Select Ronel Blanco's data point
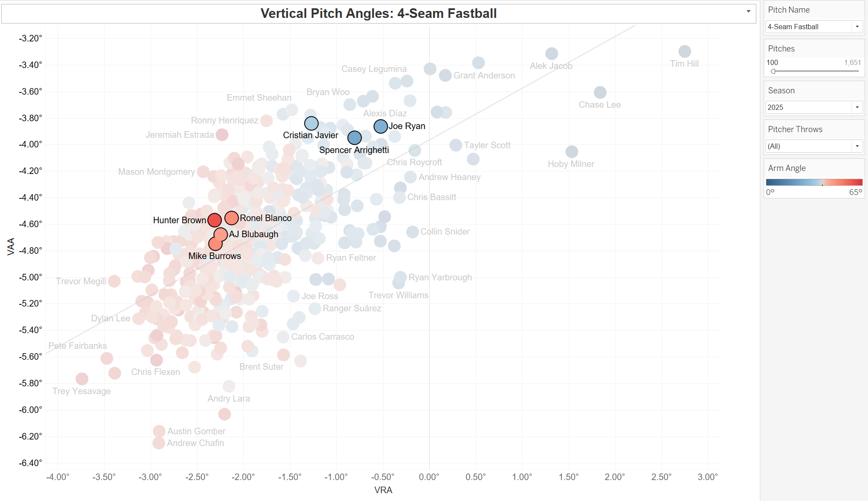 (x=232, y=218)
